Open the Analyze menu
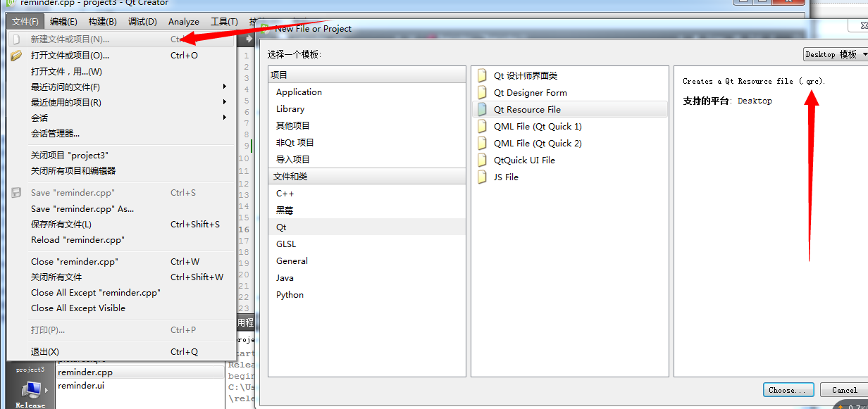This screenshot has height=409, width=868. pyautogui.click(x=184, y=22)
